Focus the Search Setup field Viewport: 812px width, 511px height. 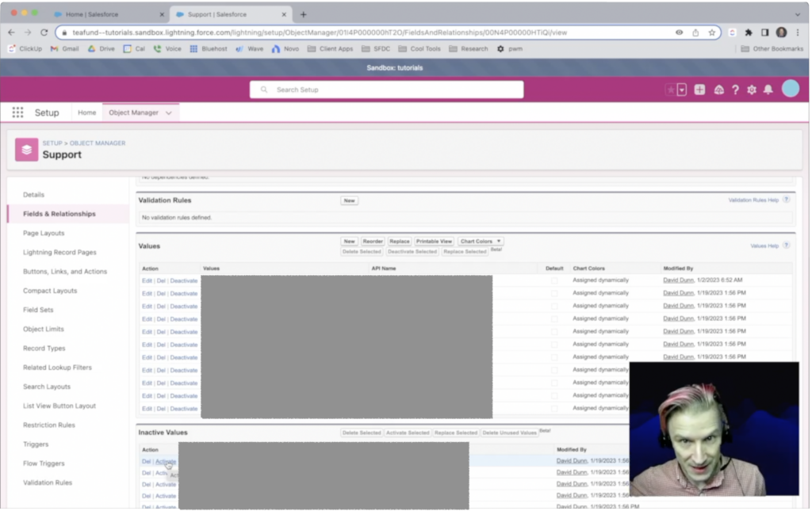coord(386,90)
